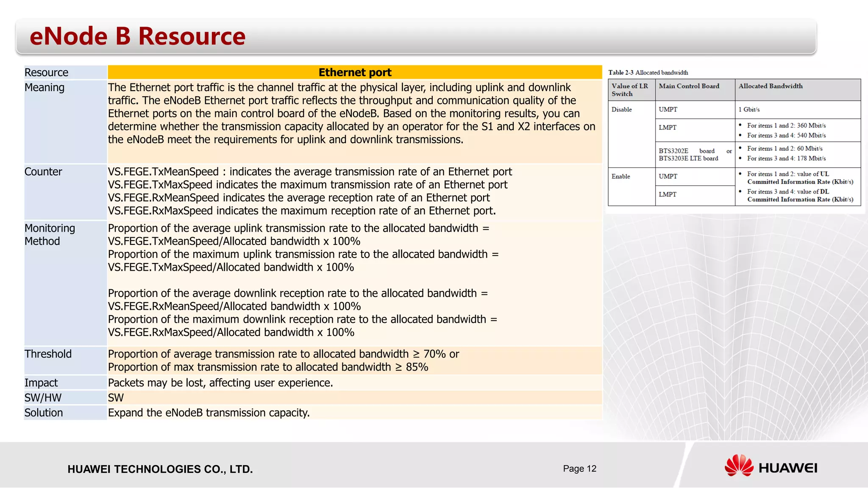Select the Counter row label
The height and width of the screenshot is (488, 868).
click(x=43, y=172)
